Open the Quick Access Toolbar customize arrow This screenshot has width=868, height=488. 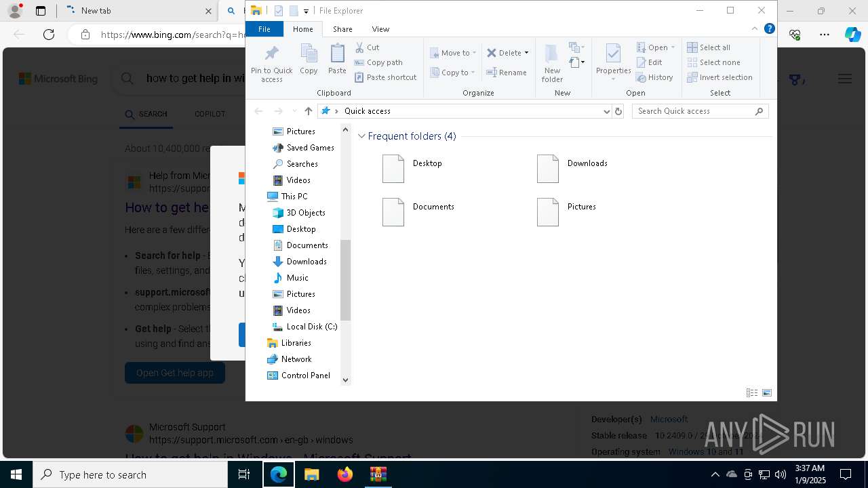(306, 11)
